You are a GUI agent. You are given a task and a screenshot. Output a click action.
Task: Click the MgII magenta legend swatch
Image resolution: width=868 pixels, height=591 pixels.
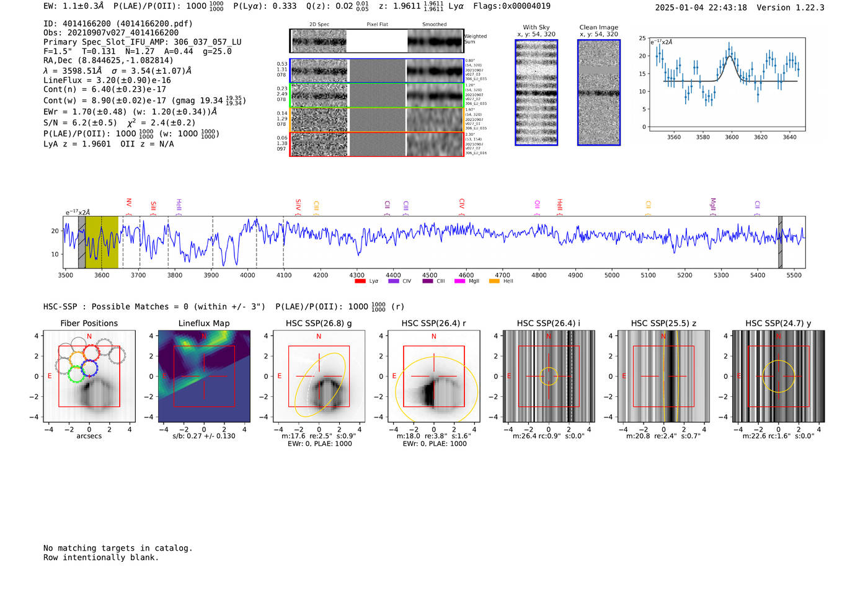point(459,282)
